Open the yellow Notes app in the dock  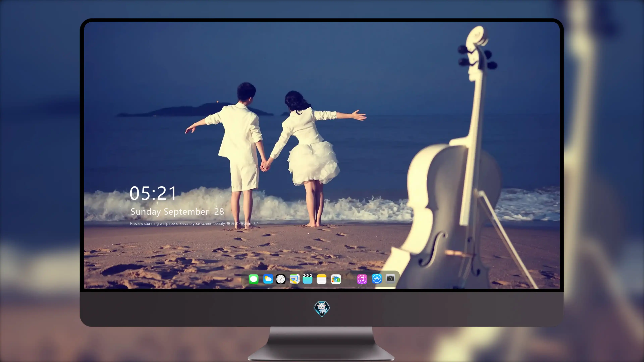[321, 279]
